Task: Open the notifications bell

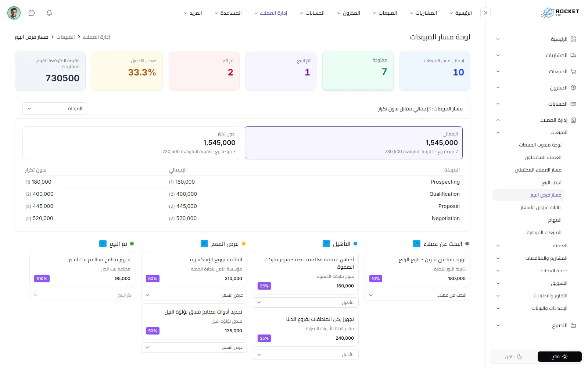Action: (x=49, y=13)
